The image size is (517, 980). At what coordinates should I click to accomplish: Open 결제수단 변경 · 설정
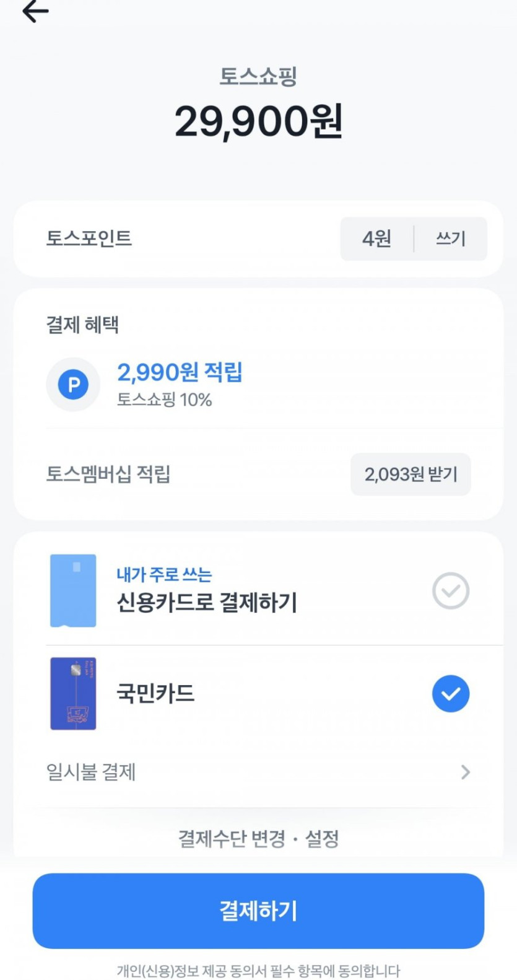258,839
